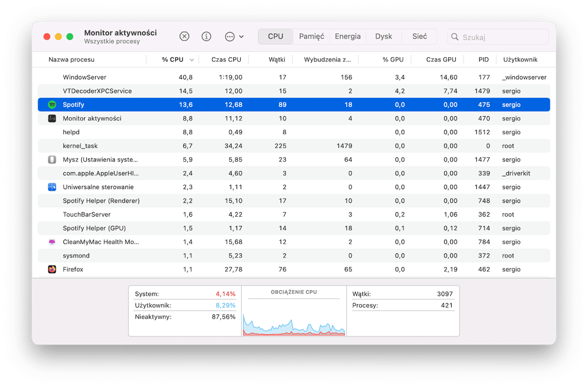The image size is (588, 387).
Task: Sort by Czas GPU column header
Action: click(x=441, y=60)
